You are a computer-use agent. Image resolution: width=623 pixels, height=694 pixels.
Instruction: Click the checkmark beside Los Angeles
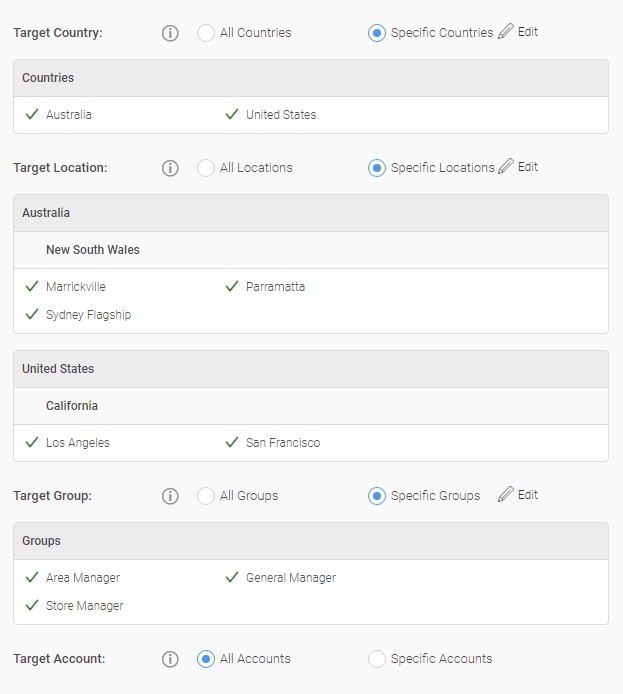[x=32, y=442]
